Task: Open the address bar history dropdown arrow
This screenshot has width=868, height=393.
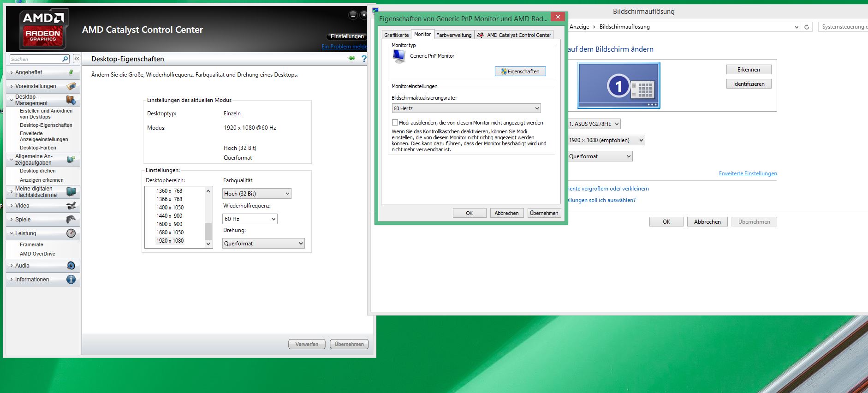Action: [x=797, y=27]
